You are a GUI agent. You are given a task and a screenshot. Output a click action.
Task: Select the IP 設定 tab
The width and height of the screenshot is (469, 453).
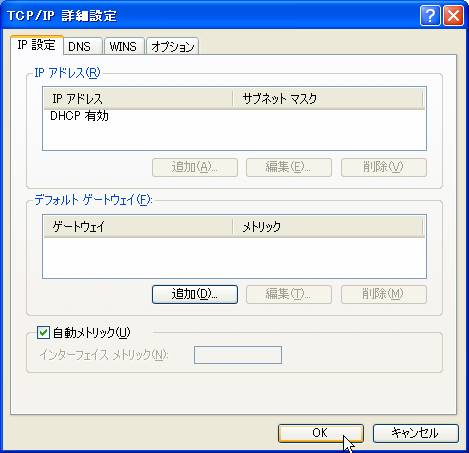click(x=37, y=45)
